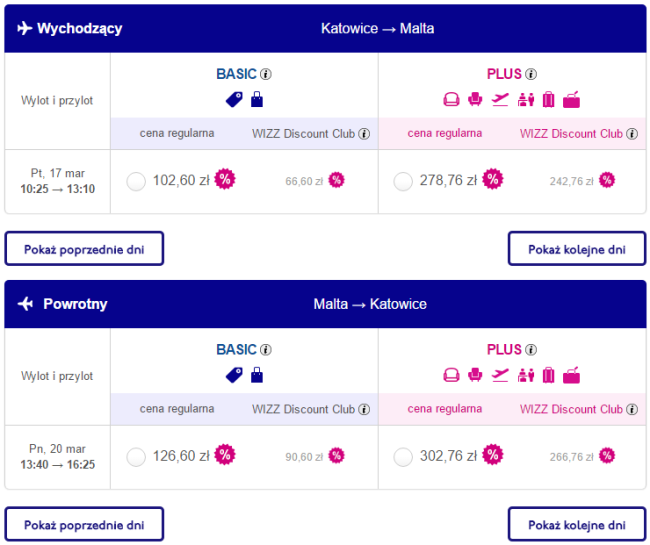Screen dimensions: 650x545
Task: Click return flight airplane icon beside Powrotny
Action: tap(25, 304)
